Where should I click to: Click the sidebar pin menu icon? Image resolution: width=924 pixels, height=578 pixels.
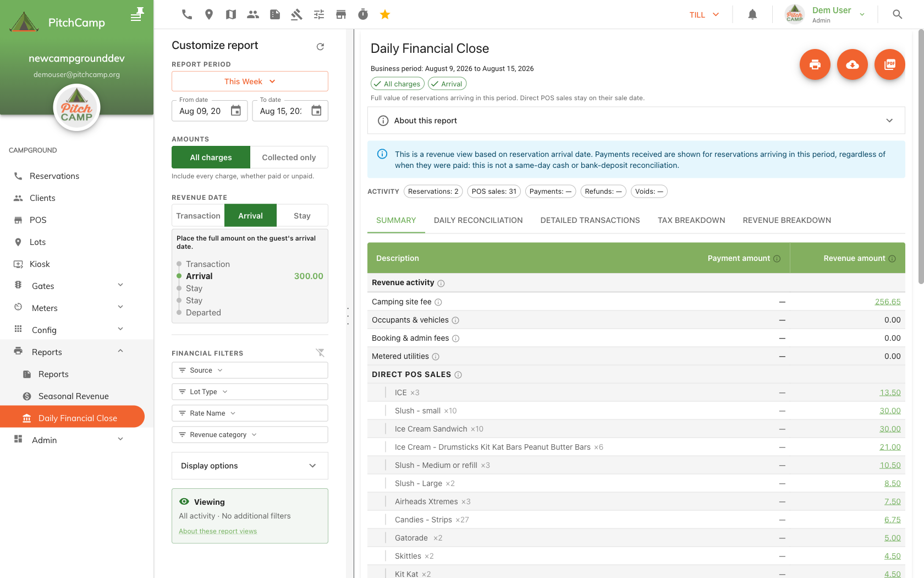137,14
